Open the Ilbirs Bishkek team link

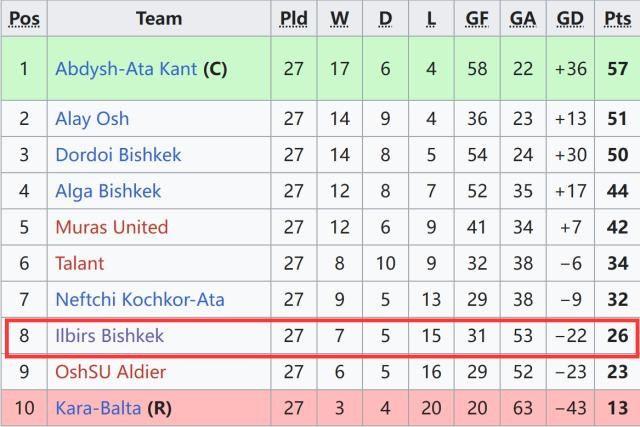coord(110,336)
